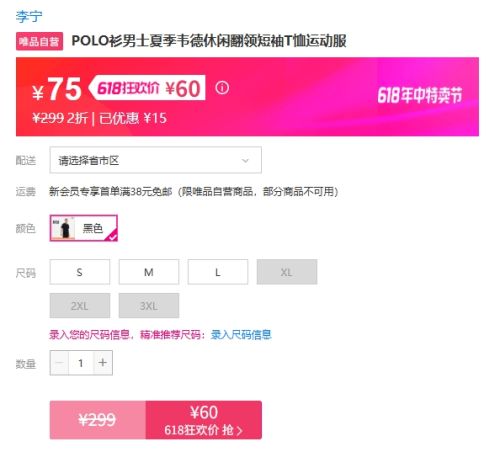Viewport: 500px width, 452px height.
Task: Select size M
Action: (149, 272)
